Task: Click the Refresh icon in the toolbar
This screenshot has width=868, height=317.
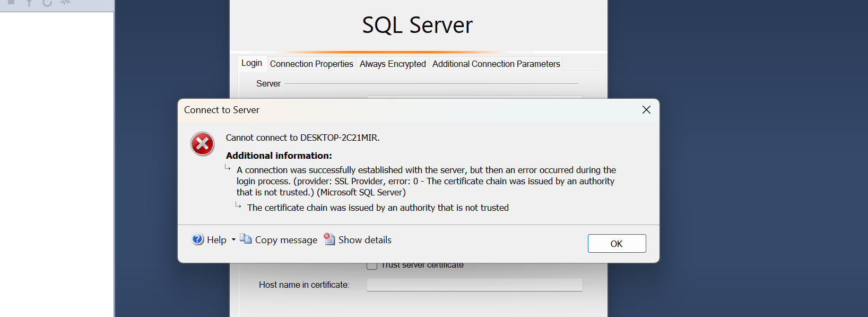Action: (x=47, y=3)
